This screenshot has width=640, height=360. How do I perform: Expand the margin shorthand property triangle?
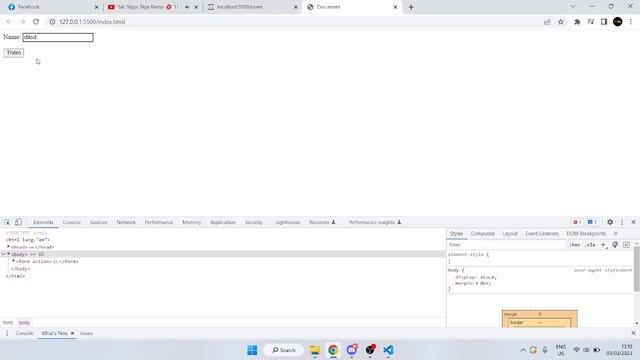[476, 283]
